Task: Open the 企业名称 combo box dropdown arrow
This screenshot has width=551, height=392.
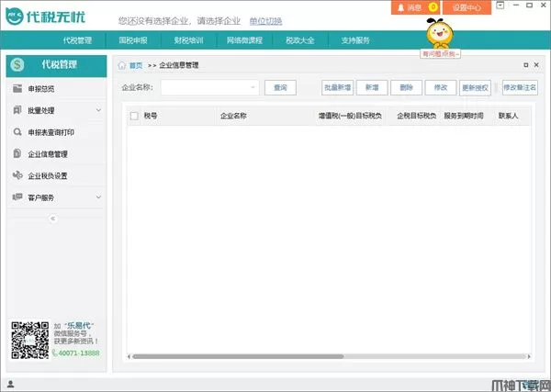Action: tap(253, 87)
